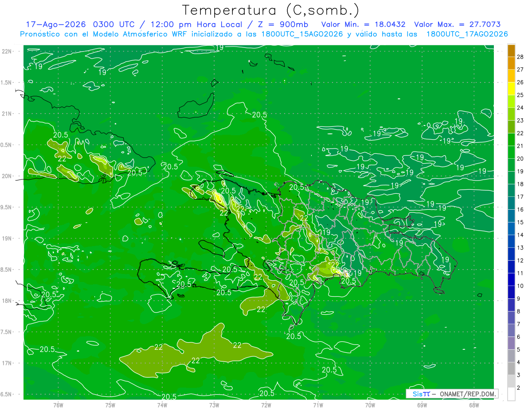Image resolution: width=532 pixels, height=411 pixels.
Task: Click the "Z = 900mb" level text
Action: click(x=283, y=24)
